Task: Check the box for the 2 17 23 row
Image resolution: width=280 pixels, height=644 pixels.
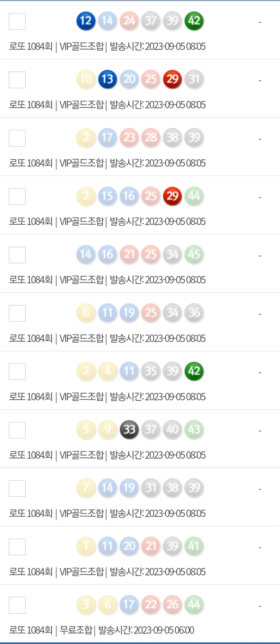Action: (x=17, y=138)
